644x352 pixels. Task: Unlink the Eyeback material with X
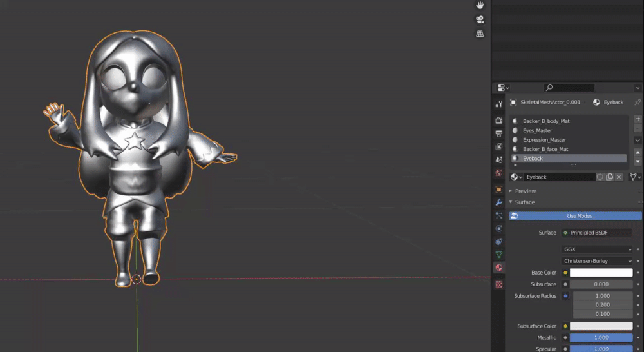[x=619, y=177]
